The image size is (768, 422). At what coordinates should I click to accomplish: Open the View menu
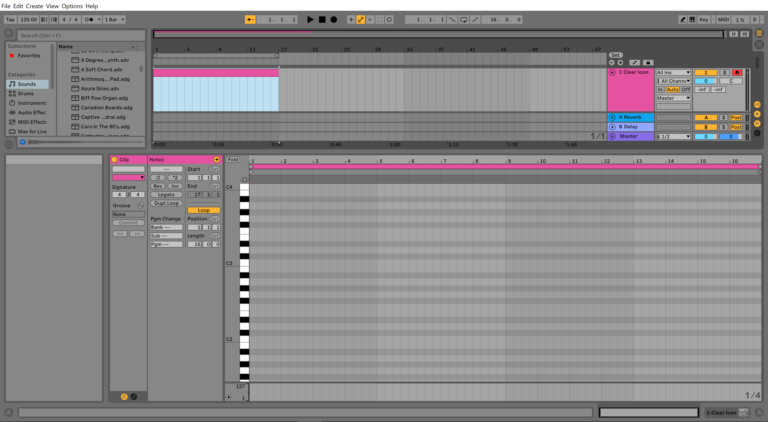point(52,6)
